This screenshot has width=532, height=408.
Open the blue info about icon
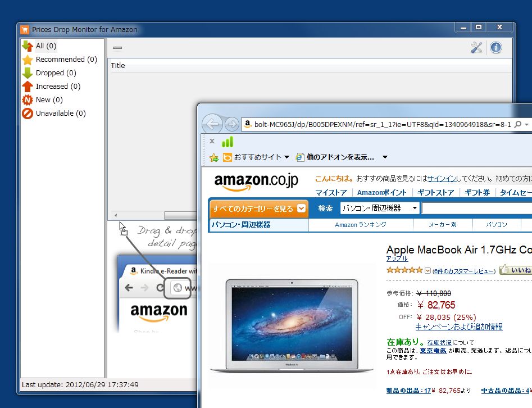[495, 48]
